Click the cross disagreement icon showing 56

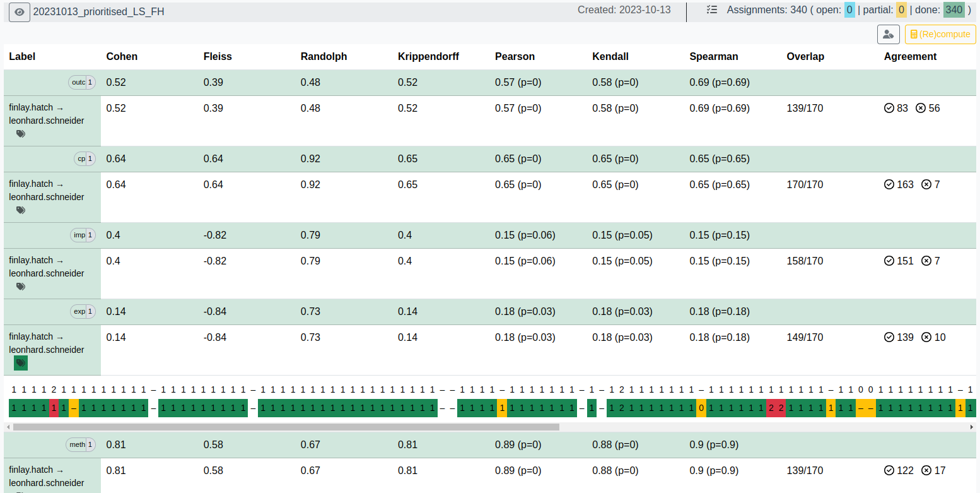921,108
